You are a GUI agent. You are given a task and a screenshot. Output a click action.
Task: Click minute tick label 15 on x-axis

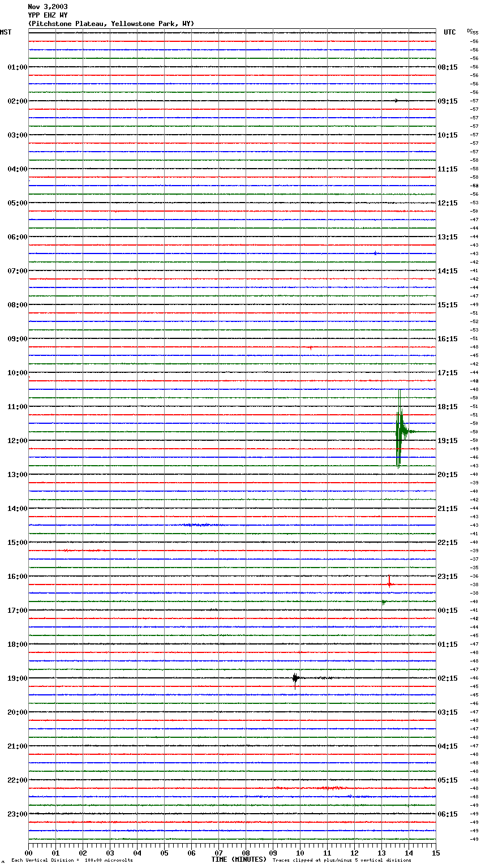pyautogui.click(x=436, y=853)
